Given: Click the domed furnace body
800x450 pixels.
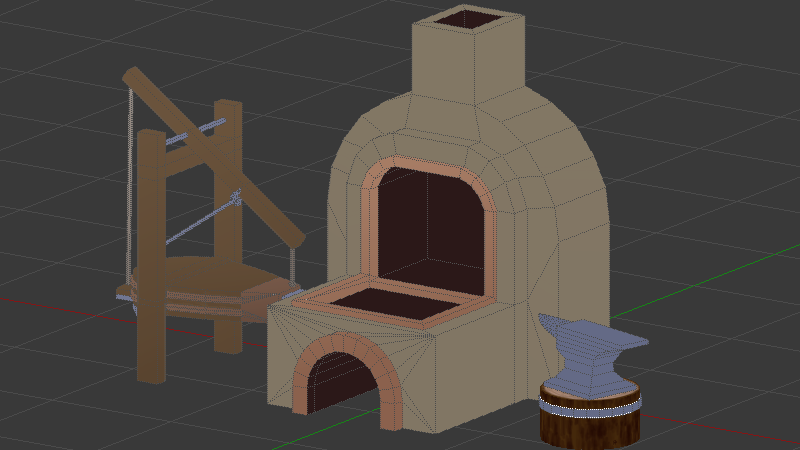Looking at the screenshot, I should [560, 200].
